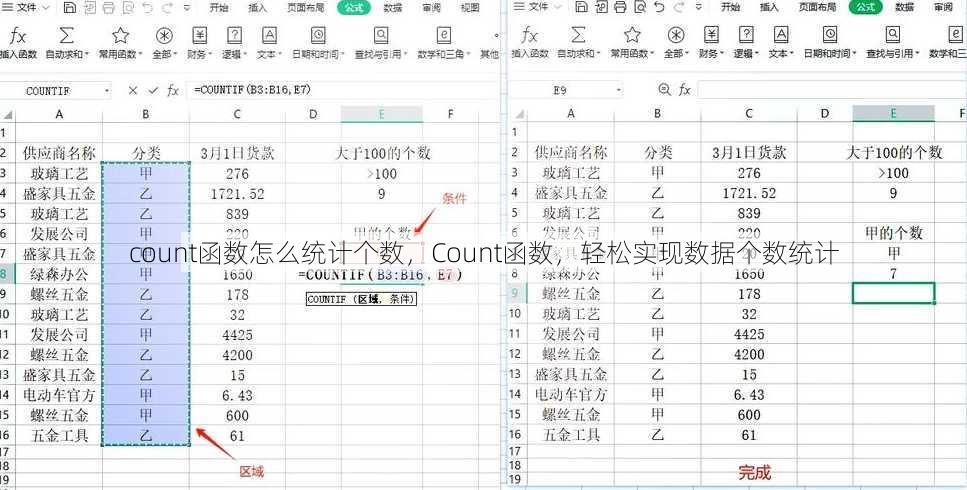Click selected empty cell E9 in right sheet
This screenshot has height=490, width=967.
(893, 293)
